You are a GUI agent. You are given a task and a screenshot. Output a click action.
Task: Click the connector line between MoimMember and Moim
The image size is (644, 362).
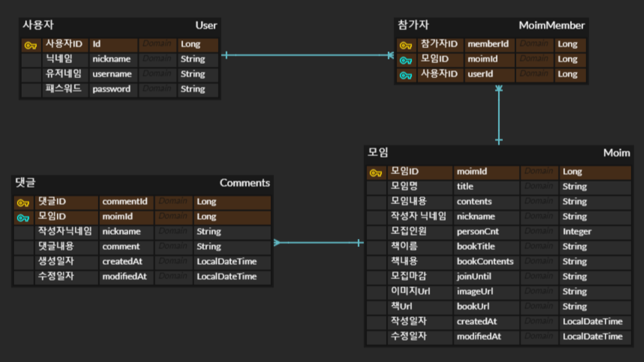click(497, 114)
